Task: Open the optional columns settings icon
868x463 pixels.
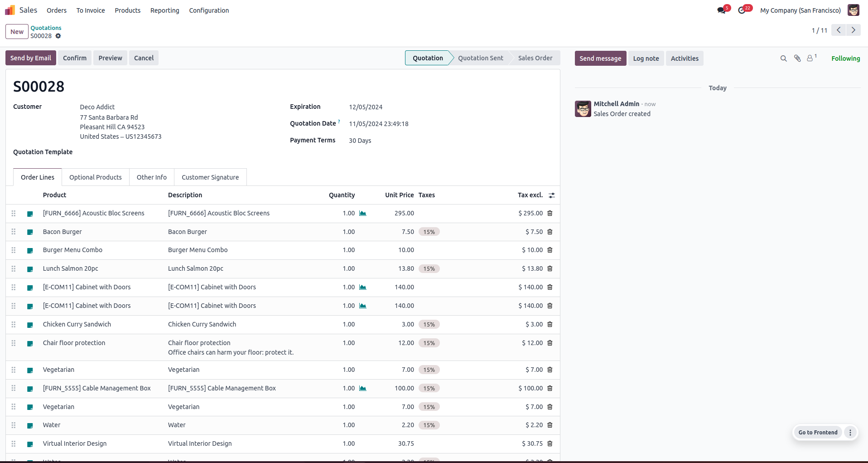Action: 552,195
